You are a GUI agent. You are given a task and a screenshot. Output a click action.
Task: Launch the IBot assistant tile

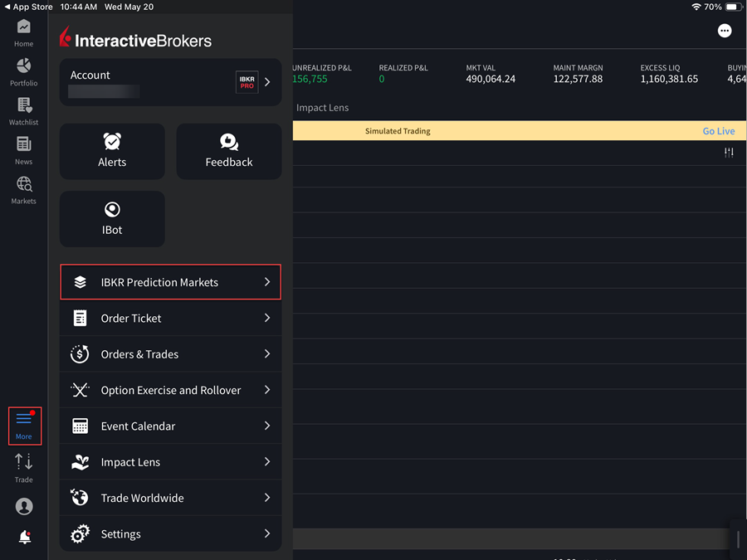(112, 219)
